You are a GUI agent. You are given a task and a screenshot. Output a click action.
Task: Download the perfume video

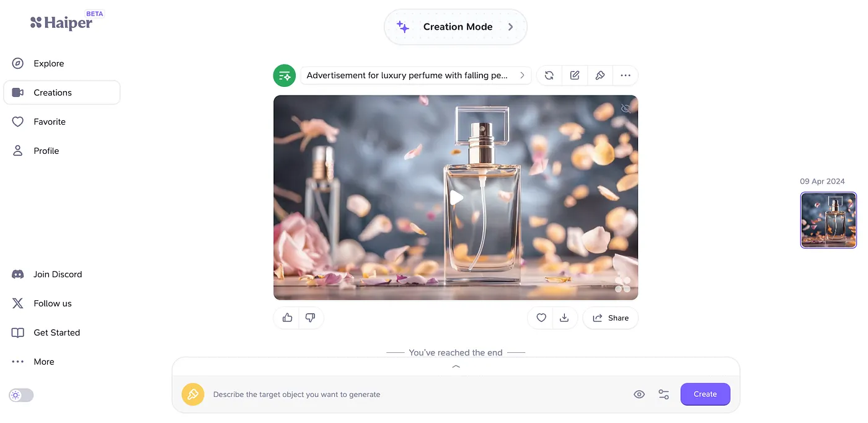point(564,318)
